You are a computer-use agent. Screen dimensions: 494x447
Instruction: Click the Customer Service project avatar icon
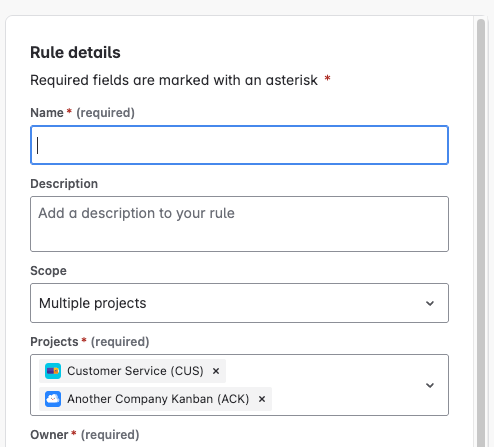53,371
